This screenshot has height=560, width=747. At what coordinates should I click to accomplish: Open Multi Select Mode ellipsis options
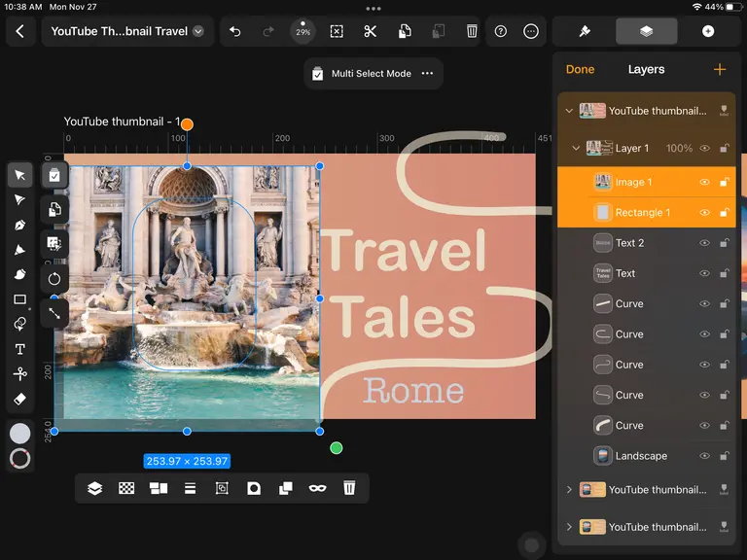pyautogui.click(x=427, y=73)
